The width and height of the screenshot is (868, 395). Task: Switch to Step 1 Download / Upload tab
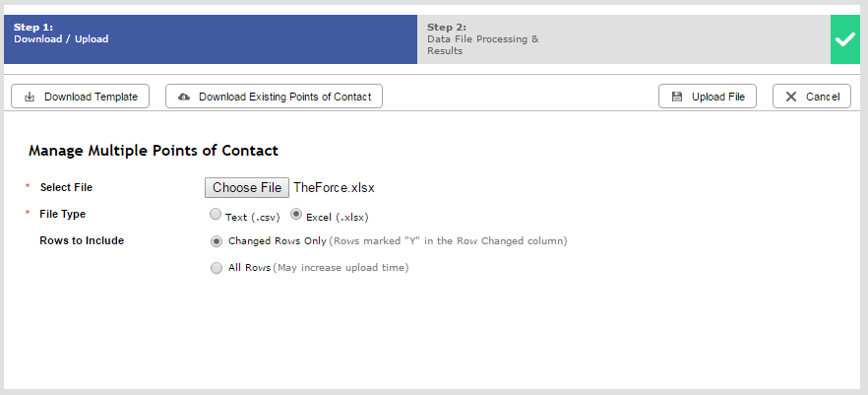pyautogui.click(x=211, y=39)
